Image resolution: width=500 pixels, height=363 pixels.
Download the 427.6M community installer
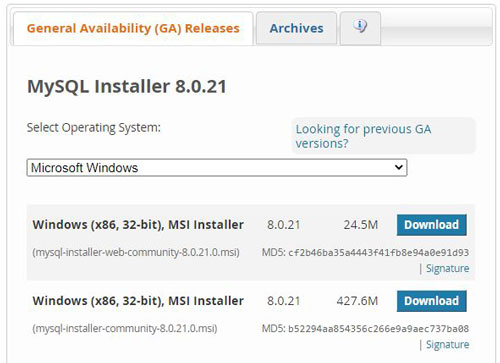tap(431, 301)
